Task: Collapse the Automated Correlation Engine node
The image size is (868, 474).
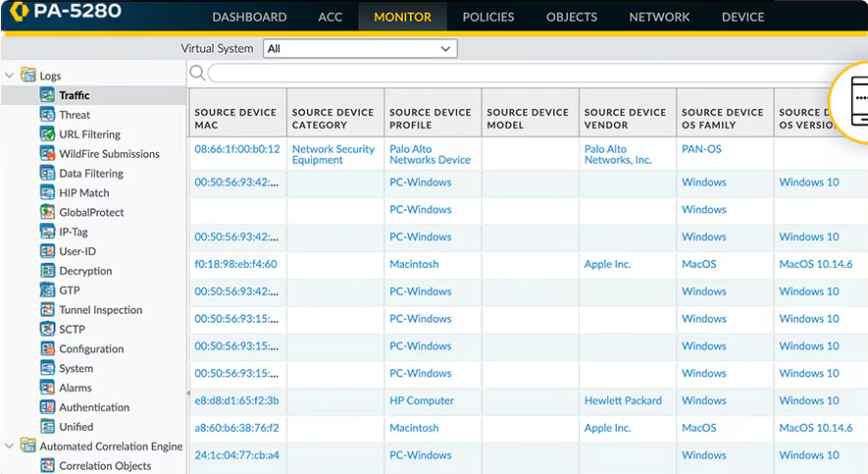Action: pyautogui.click(x=10, y=446)
